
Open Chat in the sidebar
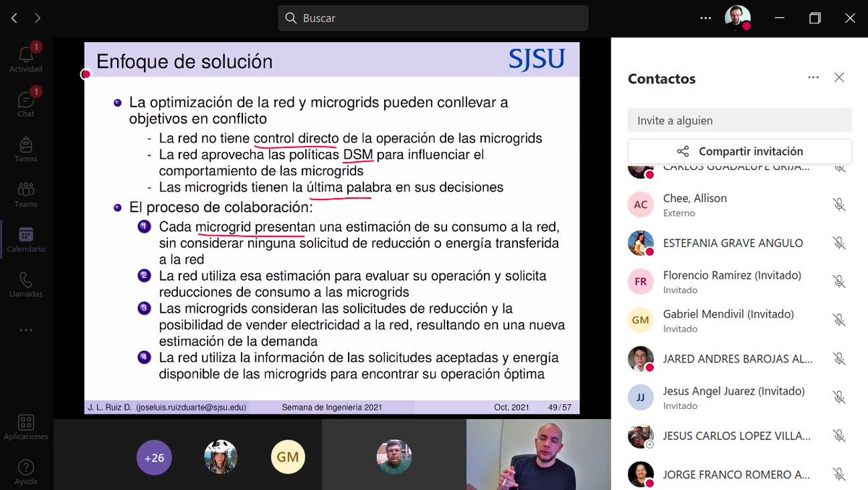point(26,103)
